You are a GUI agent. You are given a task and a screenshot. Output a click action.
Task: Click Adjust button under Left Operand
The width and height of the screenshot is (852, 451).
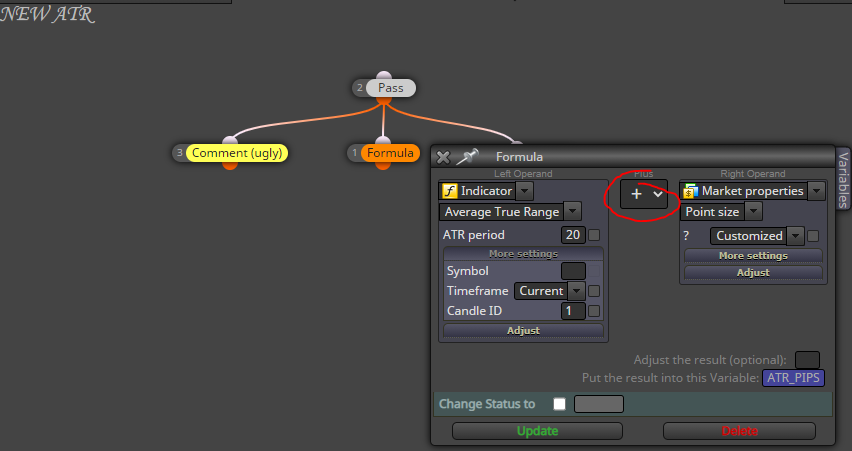523,330
